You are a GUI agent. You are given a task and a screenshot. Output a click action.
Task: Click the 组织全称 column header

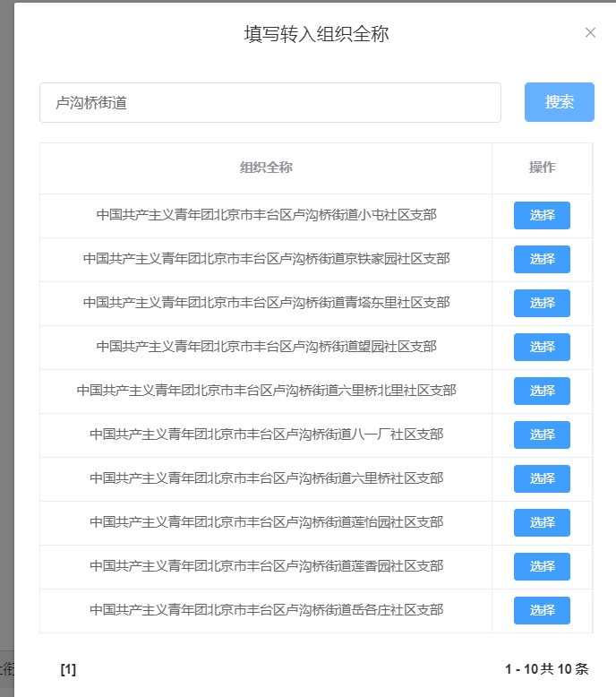[266, 168]
